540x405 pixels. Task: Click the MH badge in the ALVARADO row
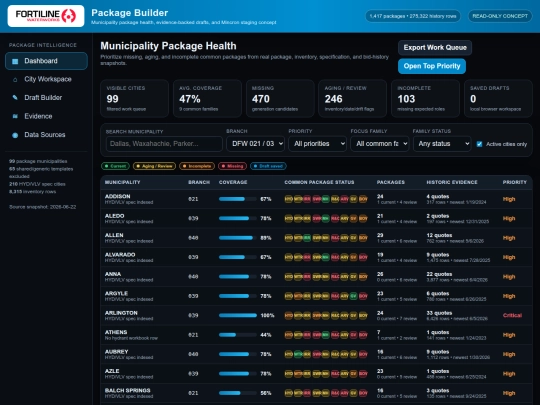point(325,257)
